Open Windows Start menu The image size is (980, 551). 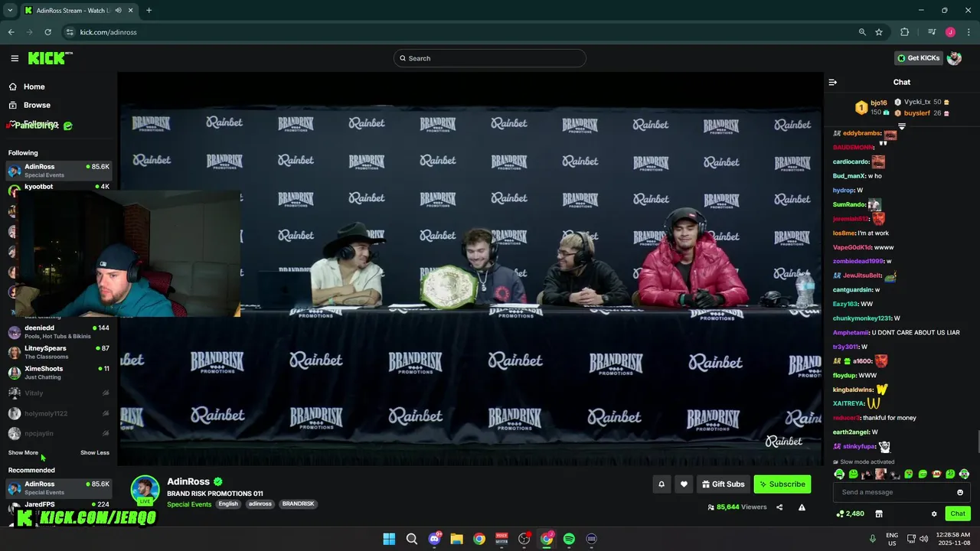click(x=389, y=539)
